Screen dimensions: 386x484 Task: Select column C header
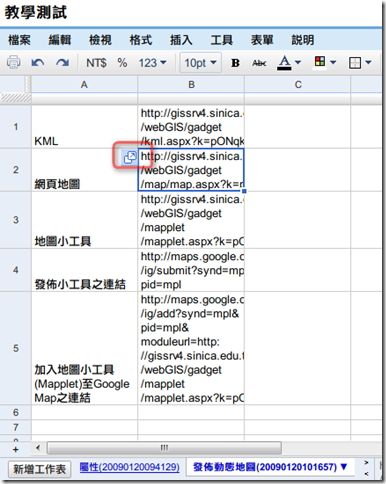coord(298,85)
